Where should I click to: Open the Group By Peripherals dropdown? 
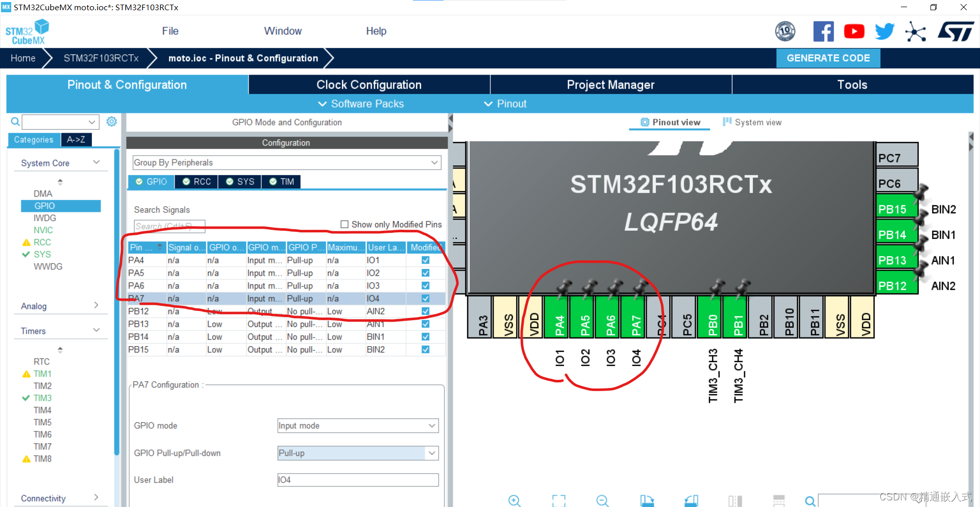click(x=286, y=162)
